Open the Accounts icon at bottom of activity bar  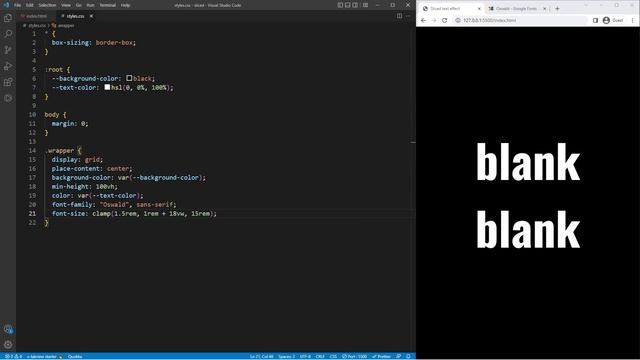[8, 329]
